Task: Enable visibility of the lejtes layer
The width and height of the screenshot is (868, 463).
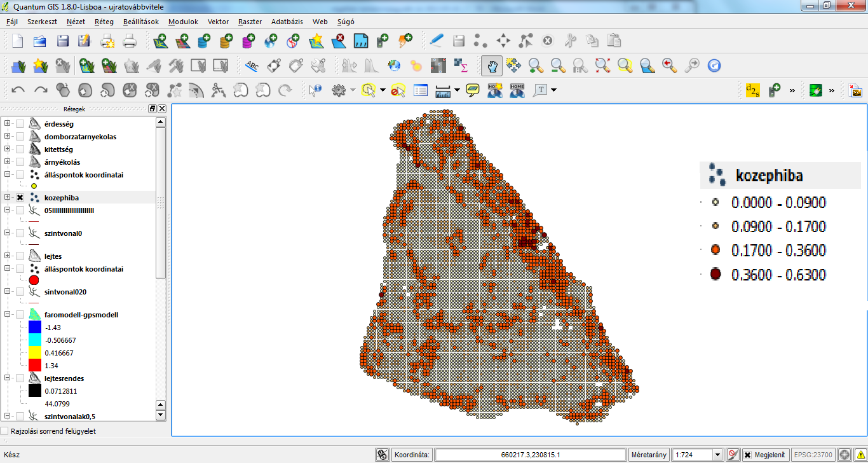Action: coord(20,256)
